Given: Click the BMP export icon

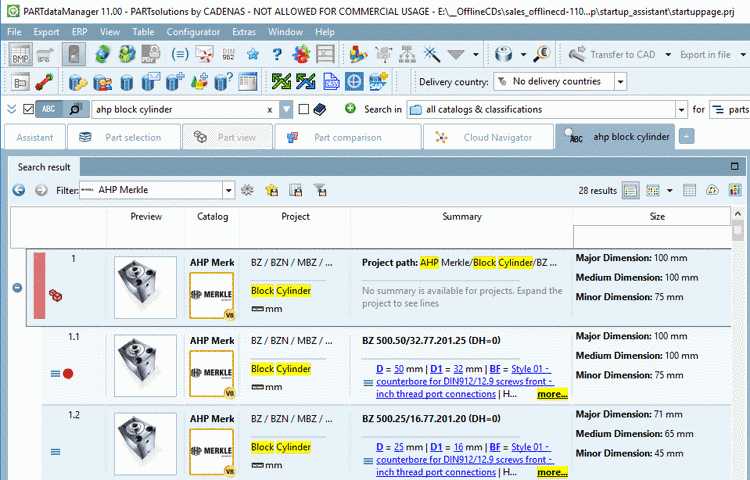Looking at the screenshot, I should tap(21, 55).
